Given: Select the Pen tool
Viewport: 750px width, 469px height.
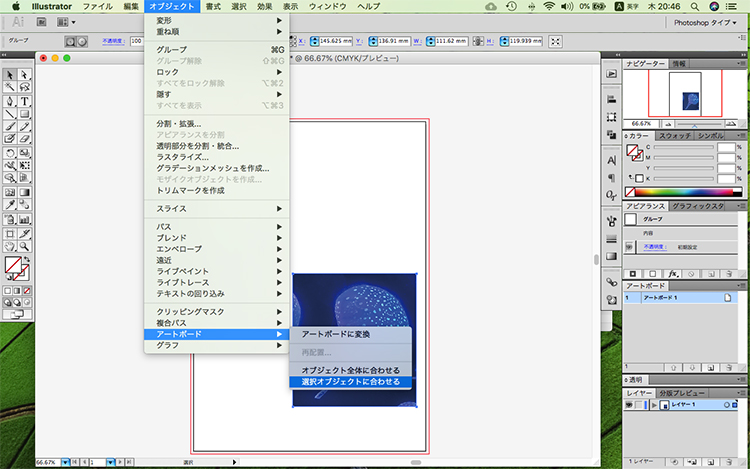Looking at the screenshot, I should (9, 102).
